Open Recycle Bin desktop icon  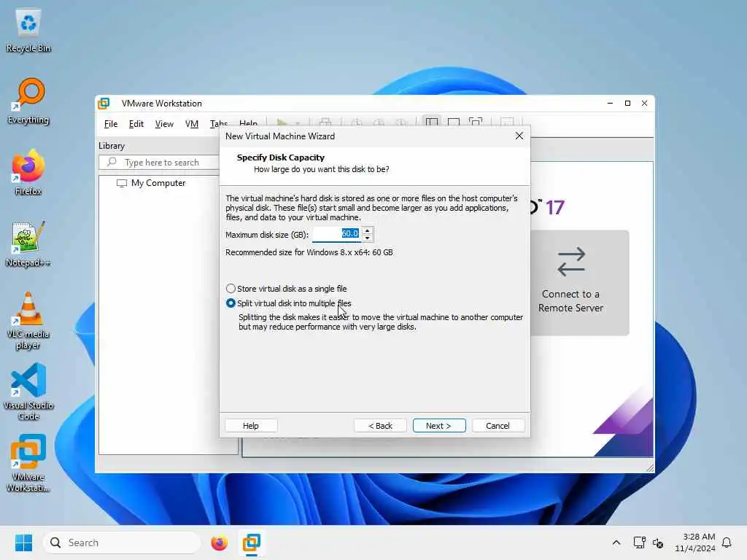click(28, 31)
